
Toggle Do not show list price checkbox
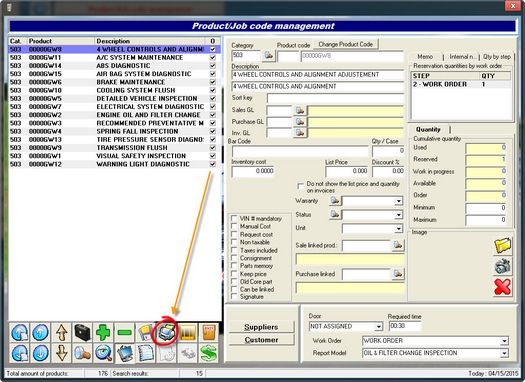pos(301,185)
